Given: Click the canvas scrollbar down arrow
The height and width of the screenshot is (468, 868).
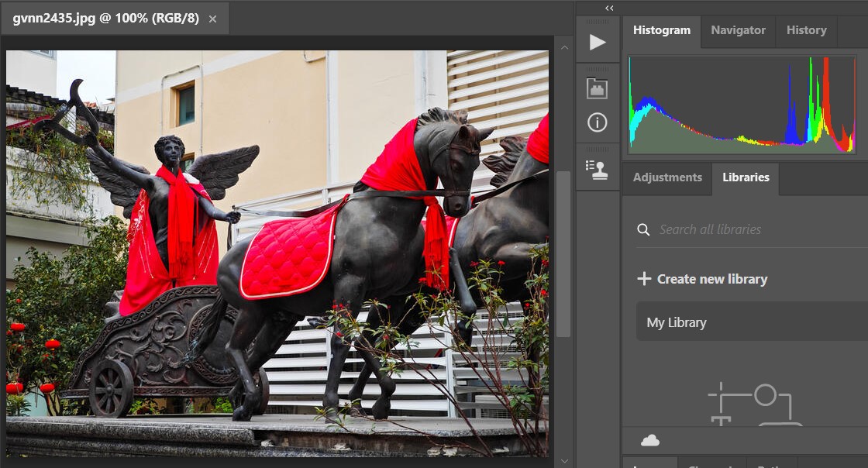Looking at the screenshot, I should tap(564, 460).
